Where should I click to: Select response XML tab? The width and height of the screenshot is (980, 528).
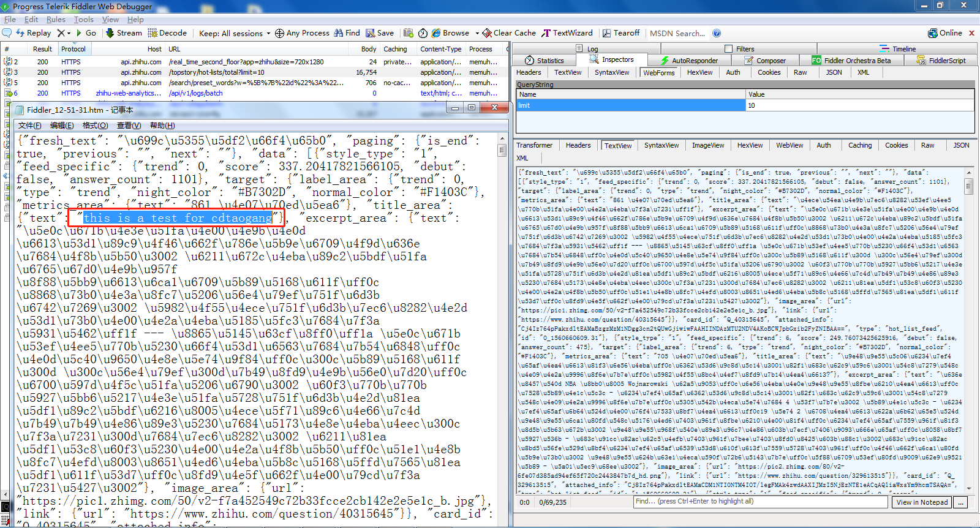tap(522, 158)
